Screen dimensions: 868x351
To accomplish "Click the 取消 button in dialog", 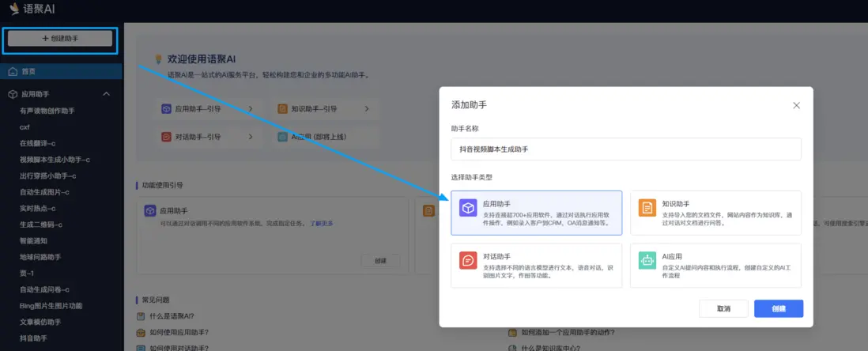I will 723,309.
